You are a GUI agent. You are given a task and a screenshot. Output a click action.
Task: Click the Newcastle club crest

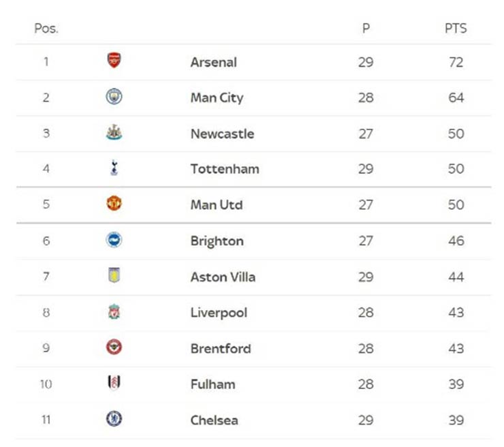point(114,133)
